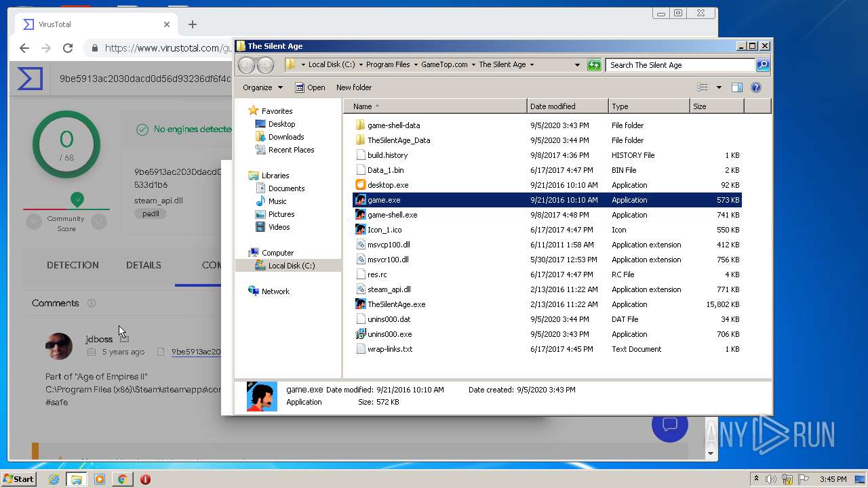
Task: Click the jdboss commenter link
Action: coord(99,339)
